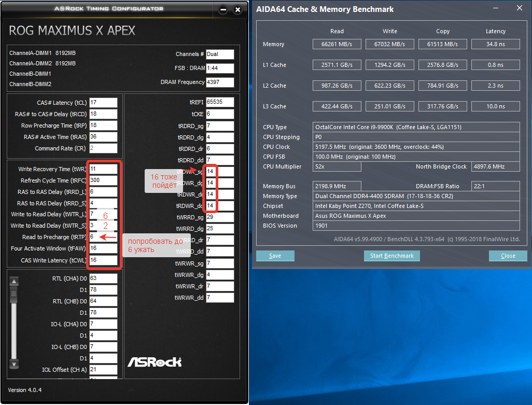
Task: Click North Bridge Clock value 4897.6 MHz
Action: click(x=496, y=166)
